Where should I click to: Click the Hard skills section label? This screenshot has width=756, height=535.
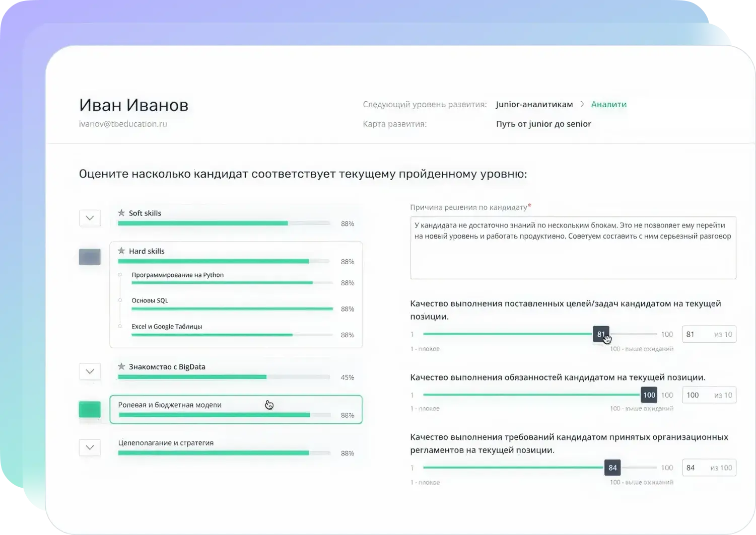147,251
